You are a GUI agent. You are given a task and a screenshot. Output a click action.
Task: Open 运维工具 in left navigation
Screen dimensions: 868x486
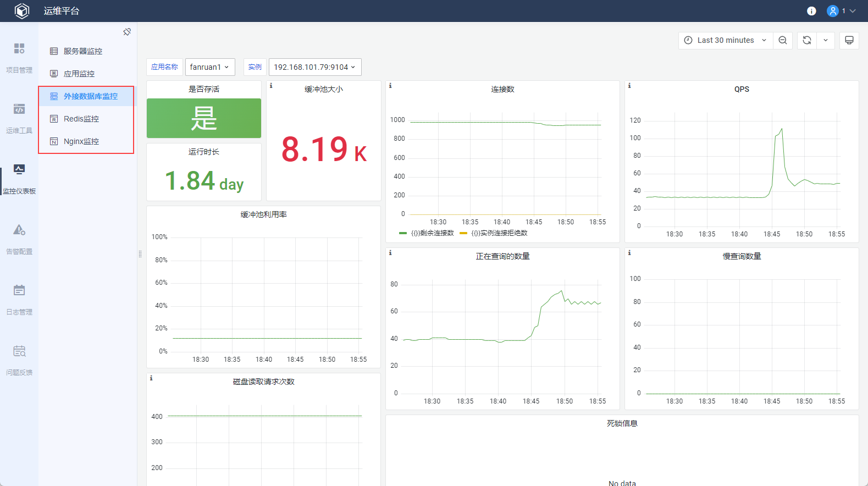(x=19, y=118)
